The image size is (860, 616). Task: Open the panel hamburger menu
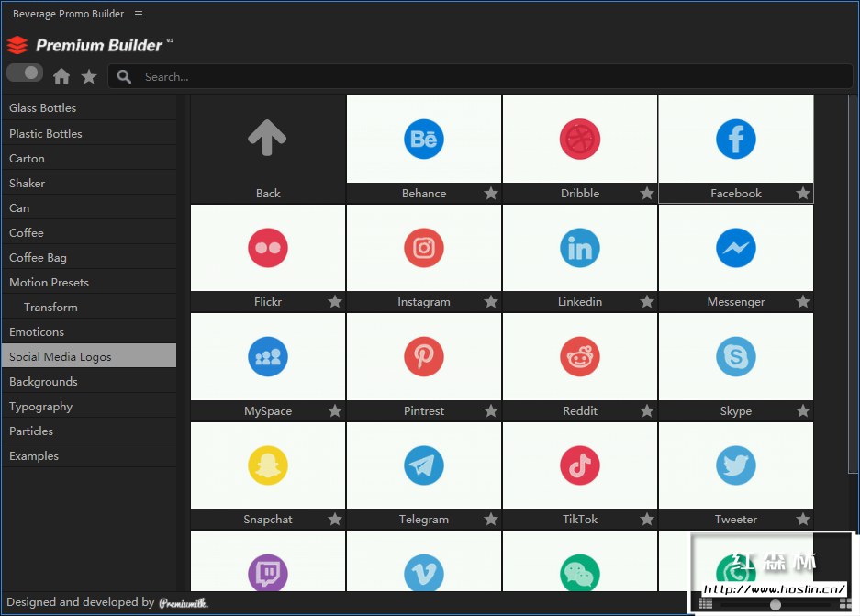[x=139, y=15]
